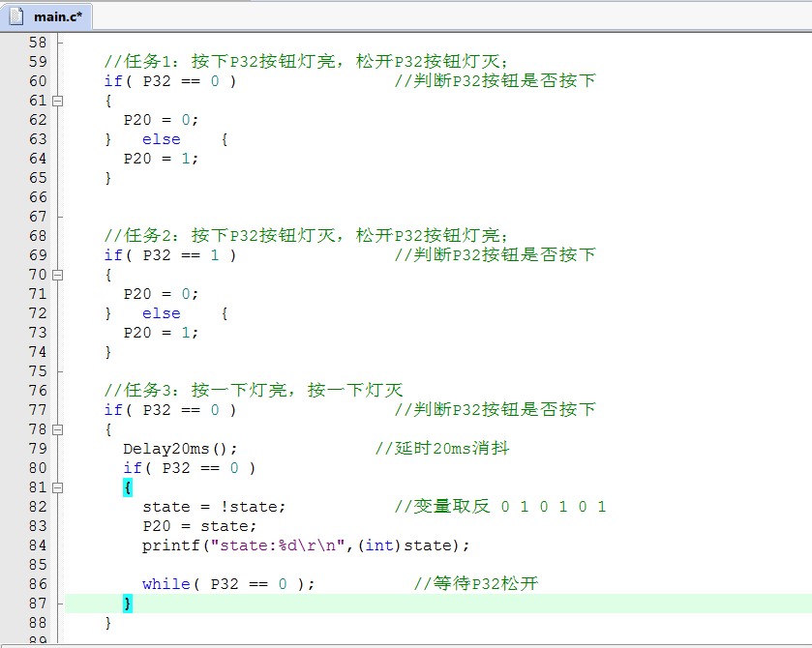The height and width of the screenshot is (648, 812).
Task: Click the 任务1 comment on line 59
Action: [x=307, y=62]
